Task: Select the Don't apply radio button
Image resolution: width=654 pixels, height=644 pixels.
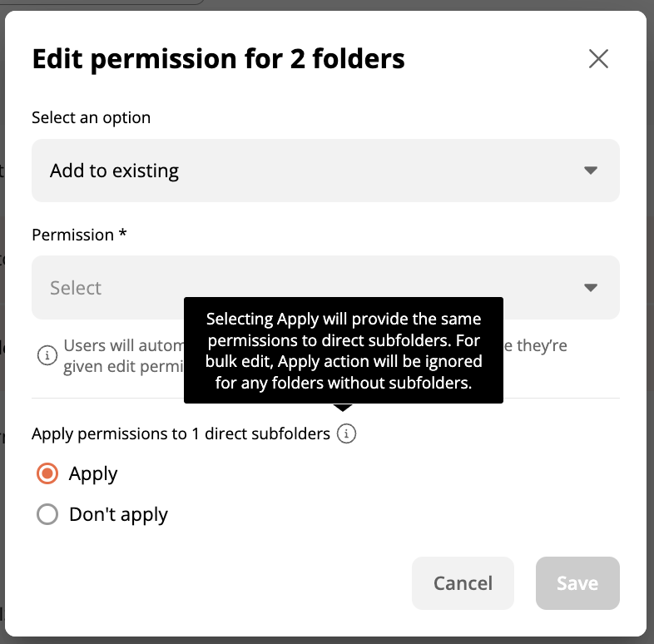Action: point(47,514)
